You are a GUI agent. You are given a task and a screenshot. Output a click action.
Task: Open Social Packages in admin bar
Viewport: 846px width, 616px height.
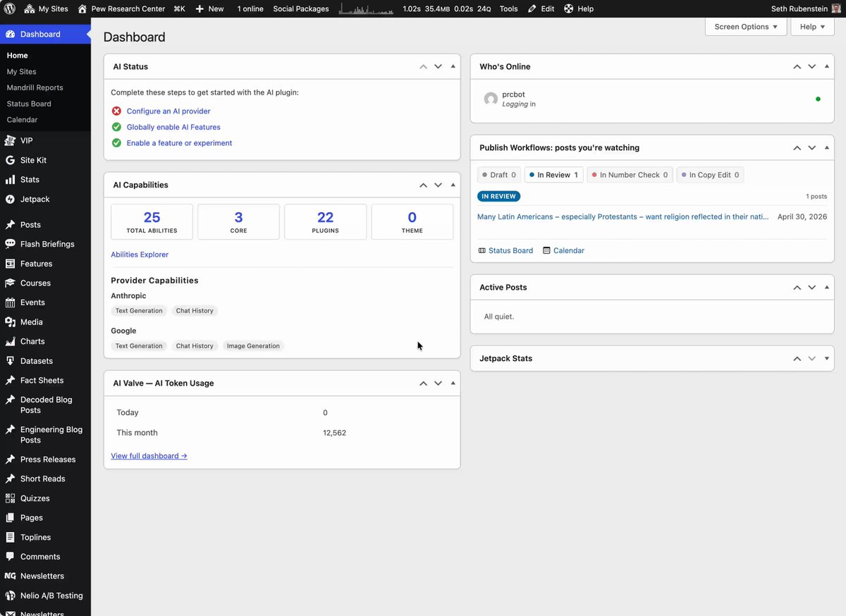coord(301,9)
